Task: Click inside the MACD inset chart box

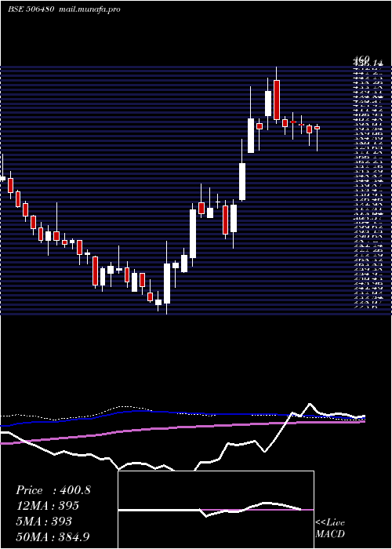Action: coord(216,510)
